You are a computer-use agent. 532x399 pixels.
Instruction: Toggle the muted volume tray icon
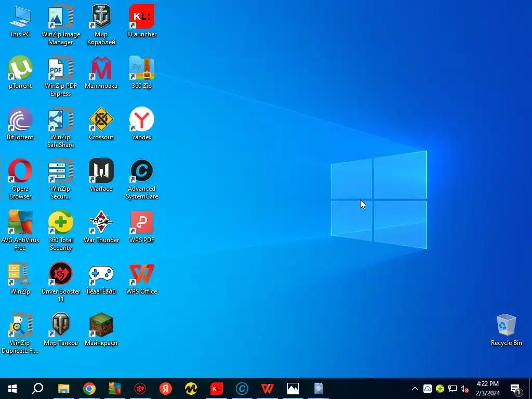tap(465, 389)
